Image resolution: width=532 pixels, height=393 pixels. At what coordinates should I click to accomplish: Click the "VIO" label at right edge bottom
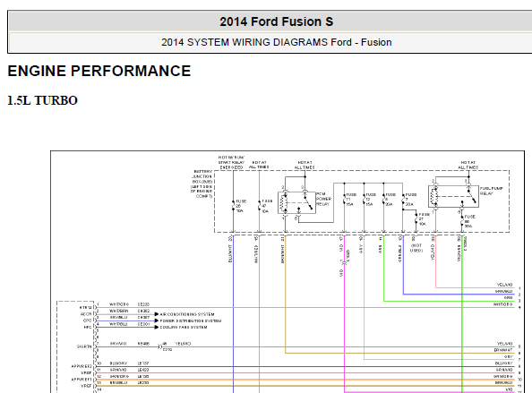(509, 389)
